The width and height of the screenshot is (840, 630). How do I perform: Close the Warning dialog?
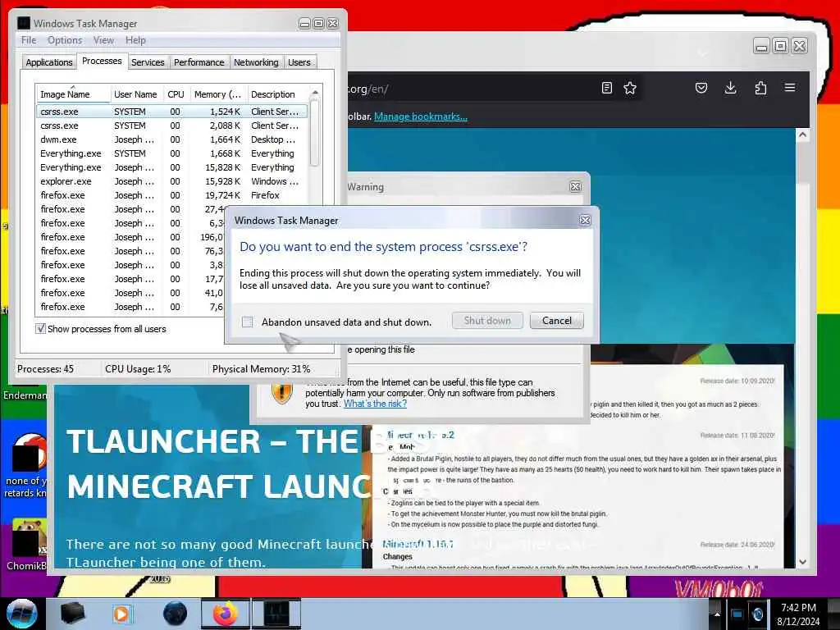[x=575, y=186]
